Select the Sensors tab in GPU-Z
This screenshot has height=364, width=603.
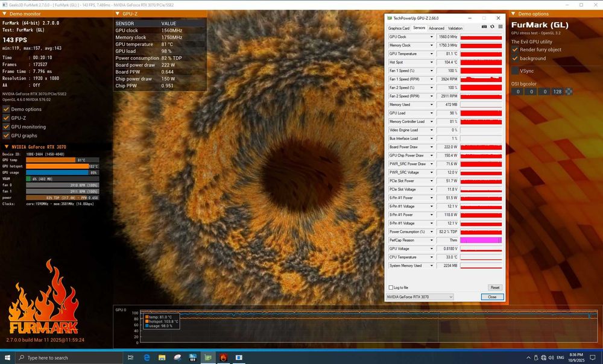tap(419, 28)
